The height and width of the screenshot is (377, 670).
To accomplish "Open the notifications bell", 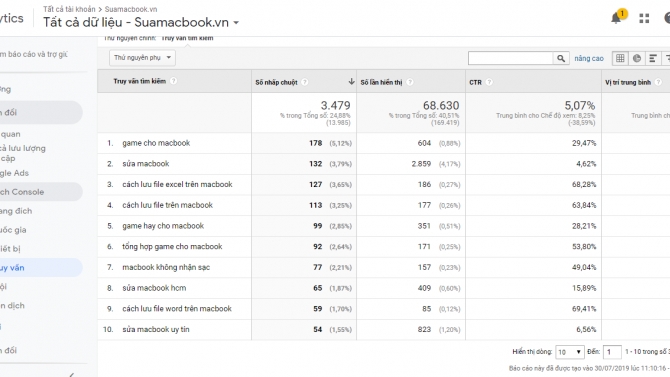I will pos(617,18).
